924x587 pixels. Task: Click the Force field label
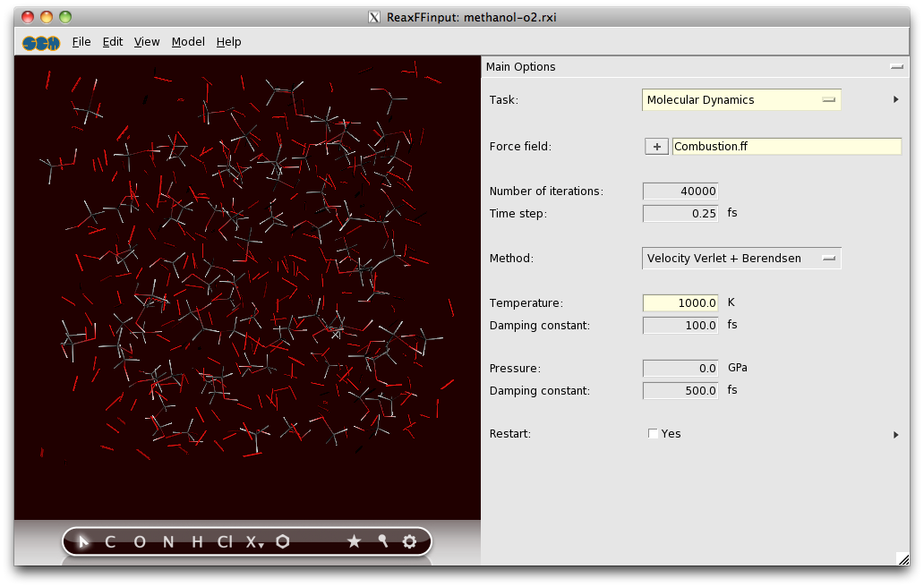coord(520,147)
